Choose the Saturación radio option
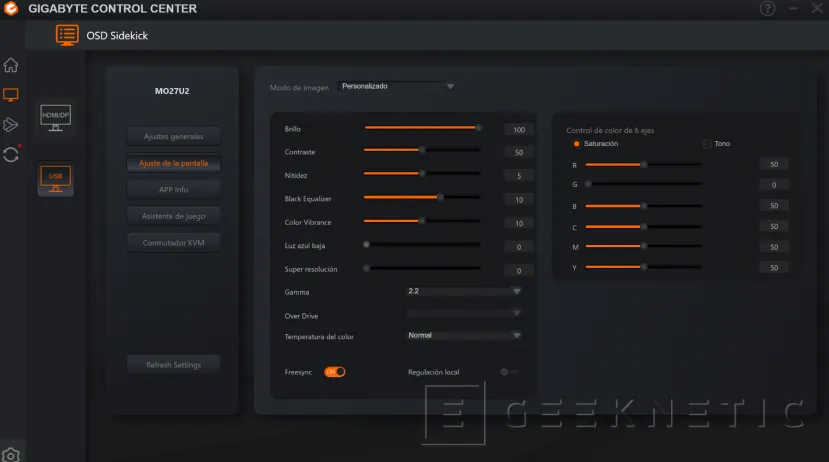Screen dimensions: 829x462 [576, 144]
